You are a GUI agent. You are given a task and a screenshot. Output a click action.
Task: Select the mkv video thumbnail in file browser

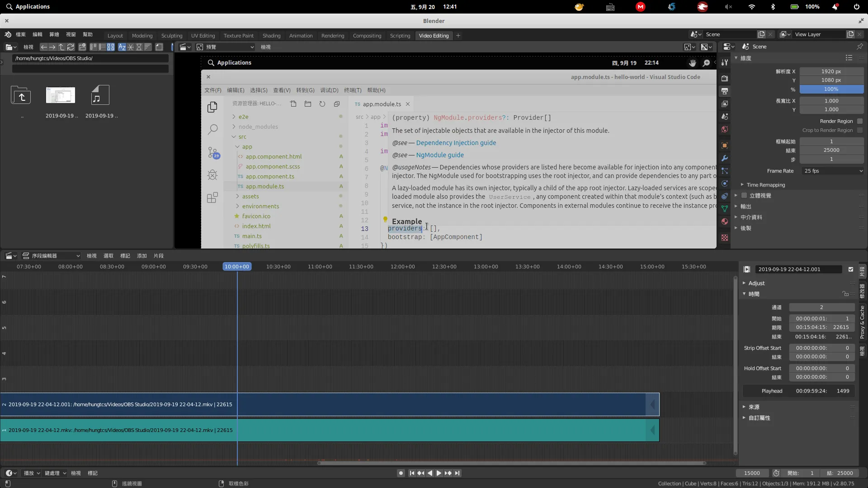61,96
